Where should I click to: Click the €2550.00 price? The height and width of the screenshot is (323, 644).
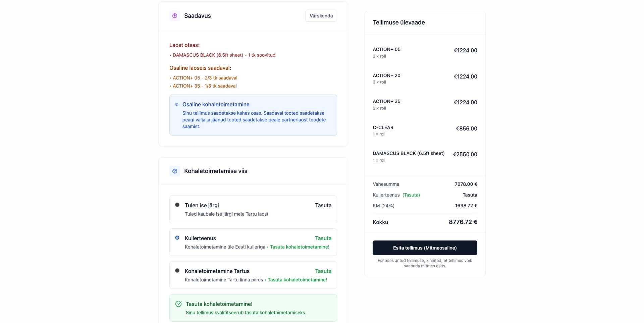coord(465,154)
